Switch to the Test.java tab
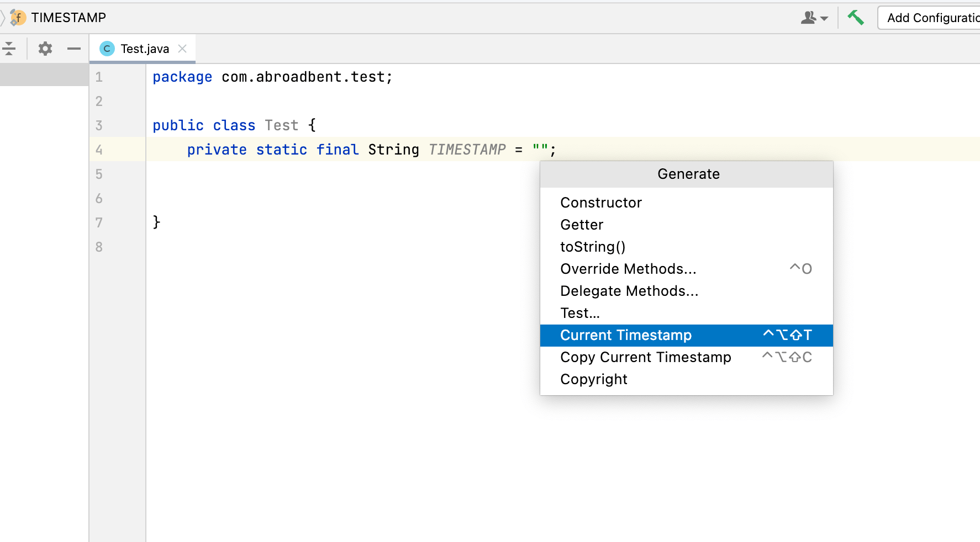This screenshot has width=980, height=542. coord(145,49)
